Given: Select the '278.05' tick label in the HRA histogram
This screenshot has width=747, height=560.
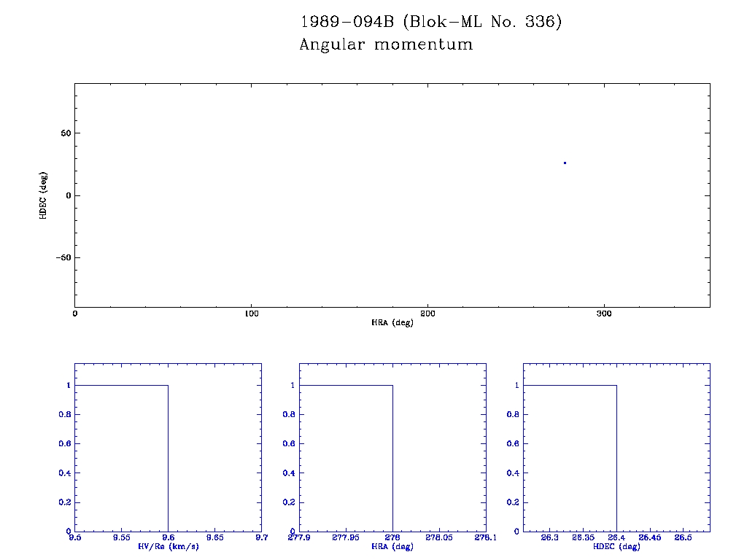Looking at the screenshot, I should click(439, 538).
